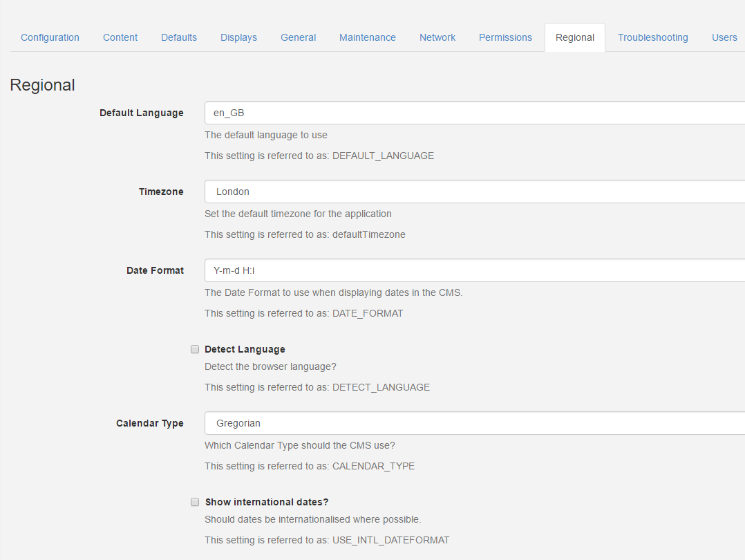Open the Default Language dropdown showing en_GB

(475, 113)
